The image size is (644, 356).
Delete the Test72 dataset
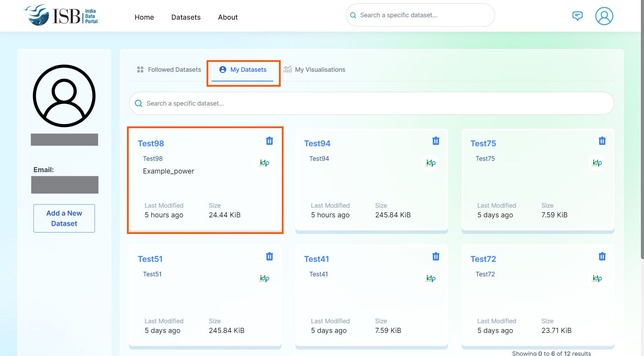(x=602, y=256)
